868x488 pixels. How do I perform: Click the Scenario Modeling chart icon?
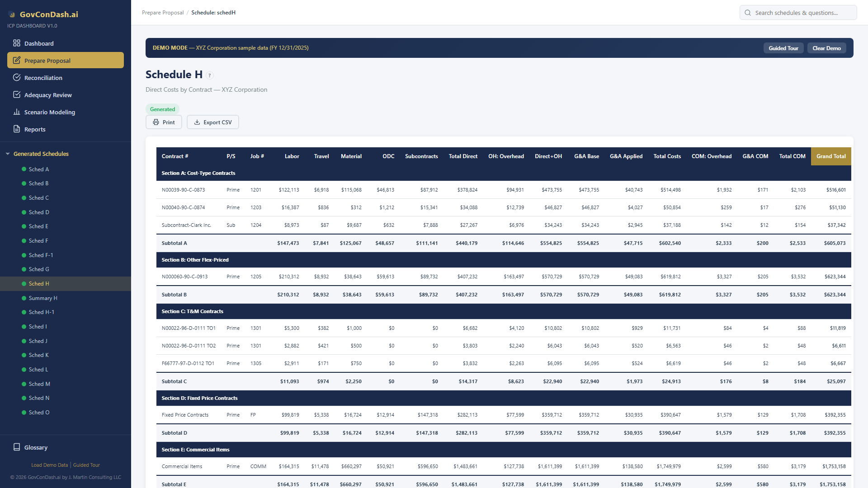[17, 112]
